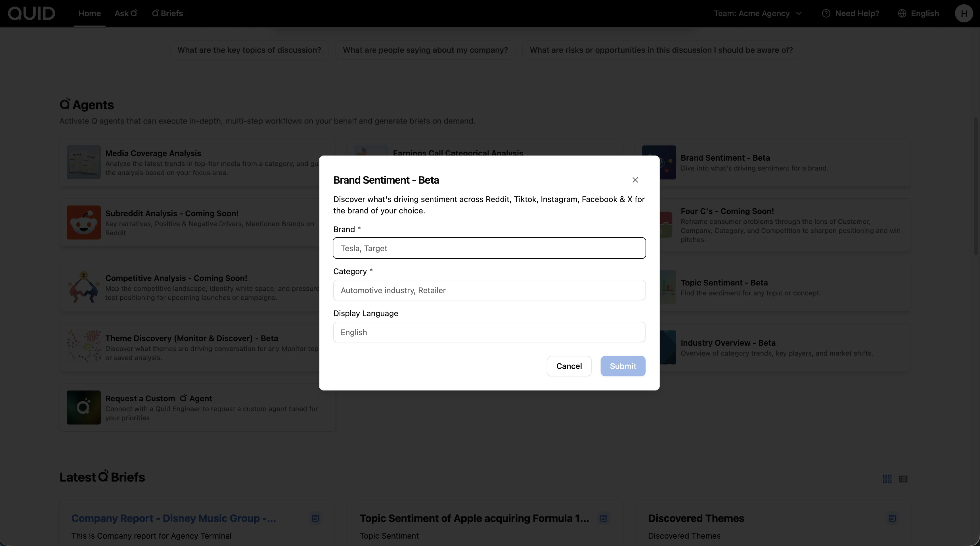The image size is (980, 546).
Task: Click the Need Help? question icon
Action: tap(826, 13)
